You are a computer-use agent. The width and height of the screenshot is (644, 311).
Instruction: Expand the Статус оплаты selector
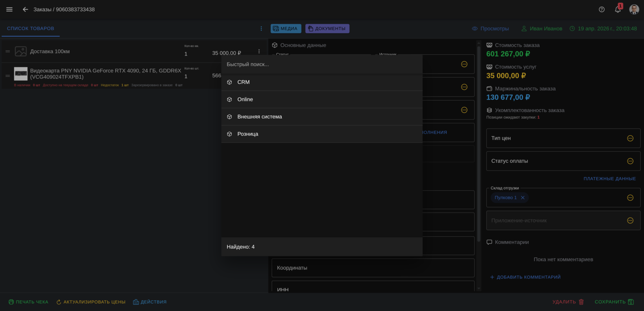tap(630, 161)
